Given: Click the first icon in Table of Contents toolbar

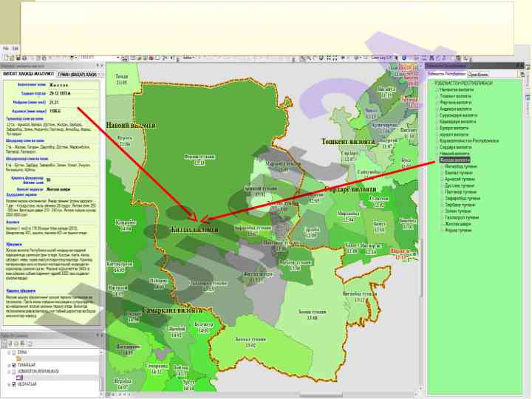Looking at the screenshot, I should coord(4,343).
